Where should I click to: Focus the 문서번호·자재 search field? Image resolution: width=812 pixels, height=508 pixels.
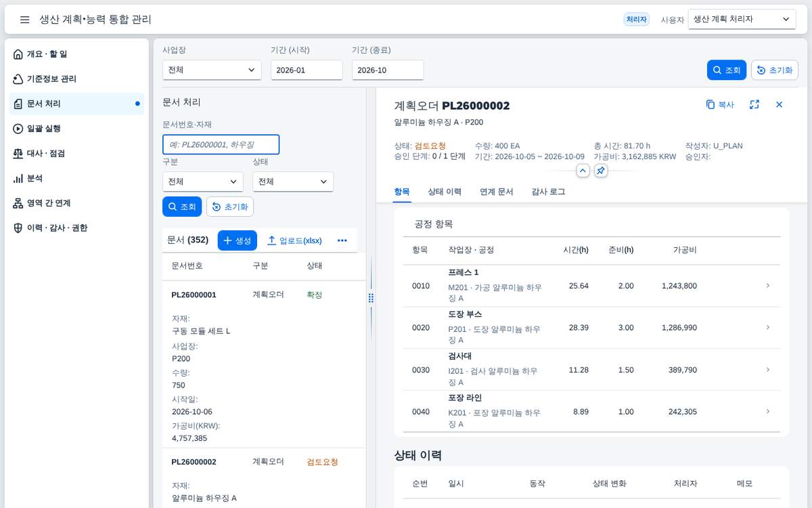[x=221, y=144]
